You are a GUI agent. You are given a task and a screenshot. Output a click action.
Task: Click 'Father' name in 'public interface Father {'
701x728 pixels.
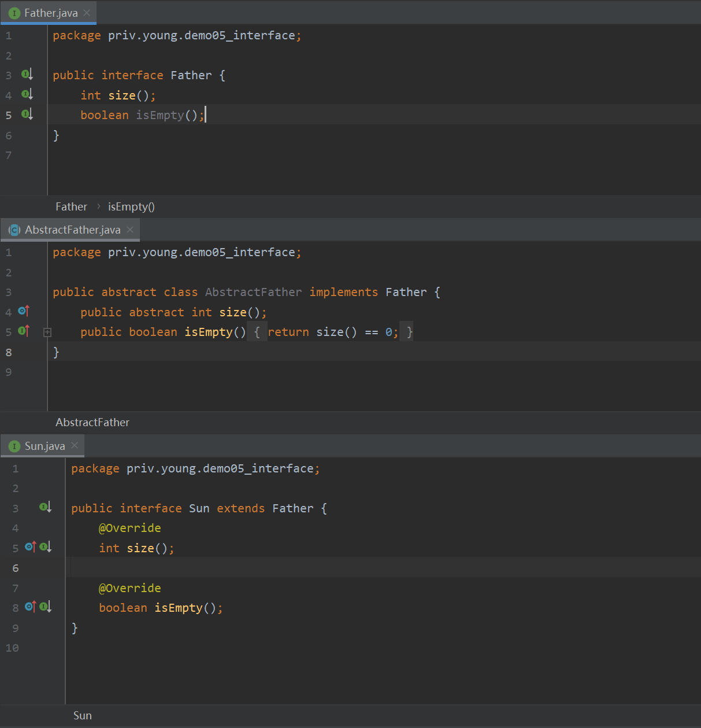[x=191, y=75]
